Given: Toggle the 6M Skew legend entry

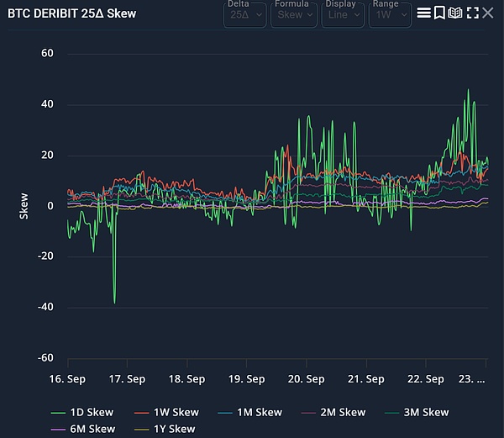Looking at the screenshot, I should tap(92, 429).
